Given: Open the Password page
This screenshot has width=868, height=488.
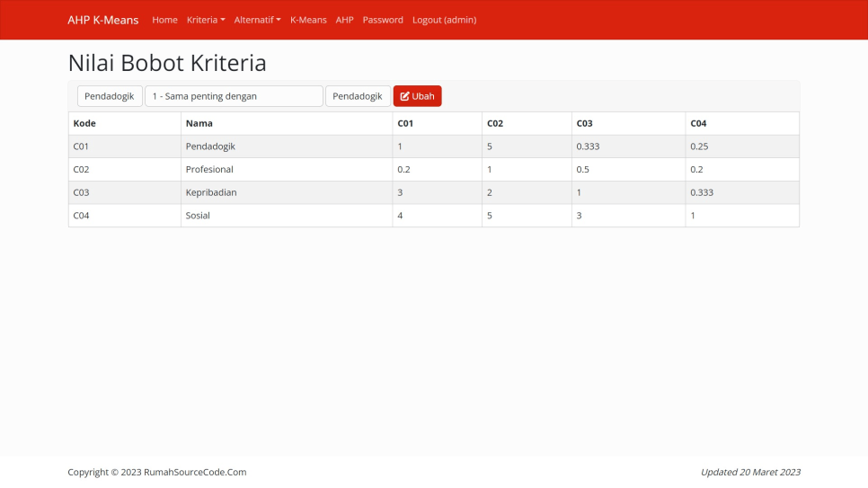Looking at the screenshot, I should coord(383,20).
